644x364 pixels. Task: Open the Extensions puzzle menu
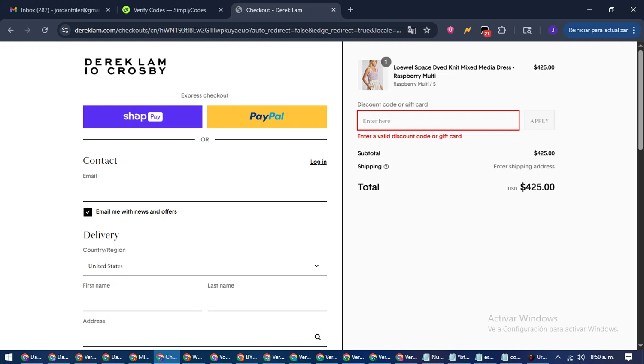click(x=502, y=30)
